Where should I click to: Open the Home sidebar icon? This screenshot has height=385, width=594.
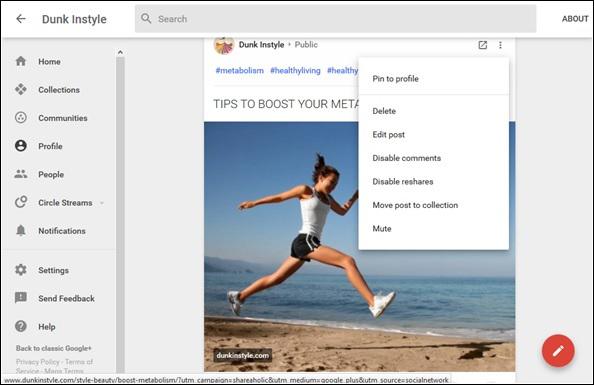point(21,61)
